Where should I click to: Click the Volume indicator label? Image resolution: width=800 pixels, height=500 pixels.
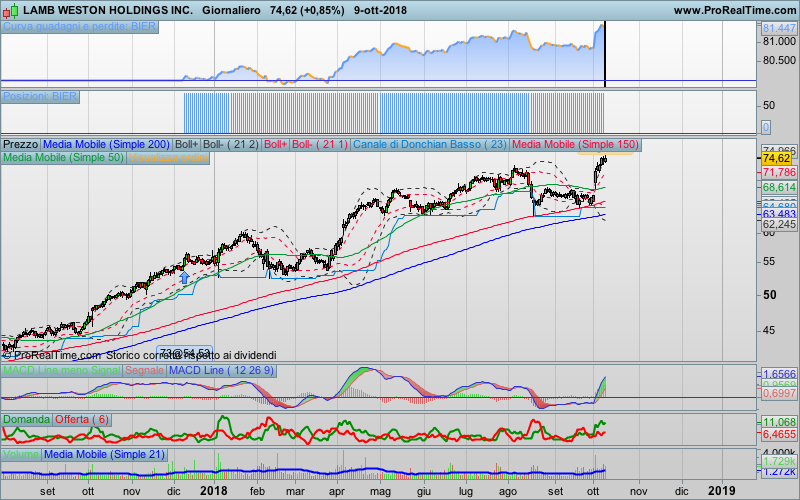[21, 454]
